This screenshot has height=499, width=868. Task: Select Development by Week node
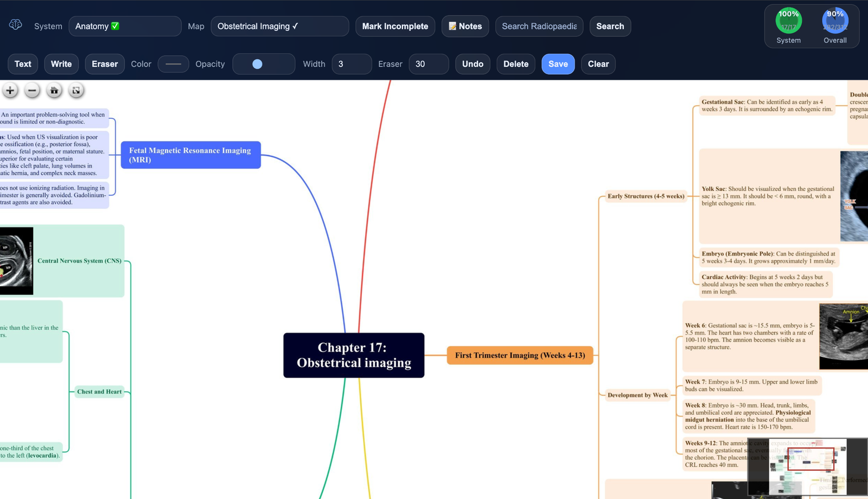[x=637, y=395]
